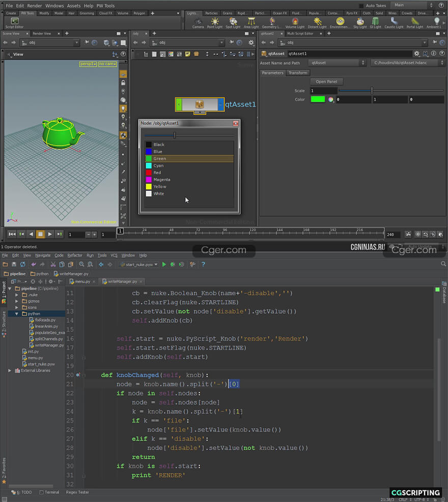
Task: Open the Houdini Render menu
Action: (35, 6)
